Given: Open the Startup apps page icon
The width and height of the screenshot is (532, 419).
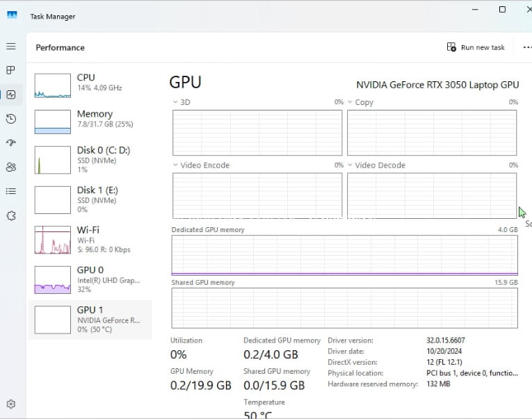Looking at the screenshot, I should (11, 142).
